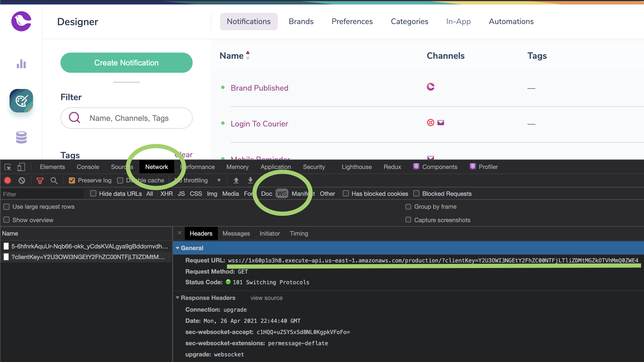Click React Components tab icon
Screen dimensions: 644x362
pyautogui.click(x=416, y=166)
